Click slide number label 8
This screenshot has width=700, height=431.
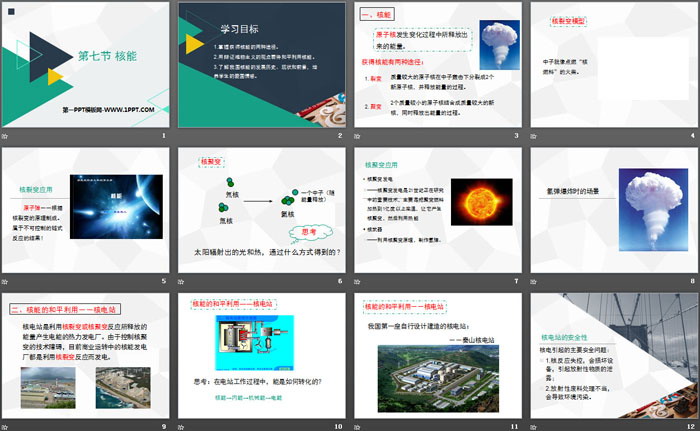[x=693, y=281]
